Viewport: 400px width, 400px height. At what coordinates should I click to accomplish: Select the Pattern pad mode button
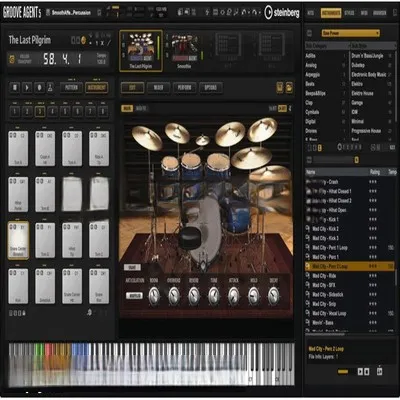click(71, 88)
